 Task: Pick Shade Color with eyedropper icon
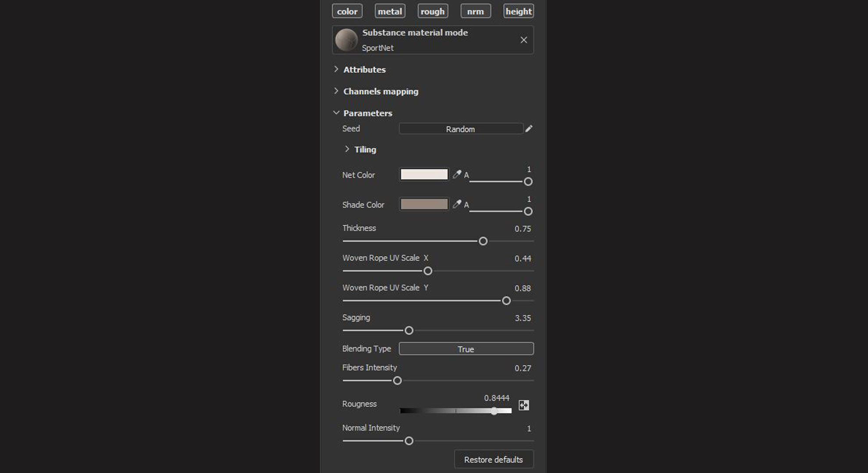(x=457, y=204)
